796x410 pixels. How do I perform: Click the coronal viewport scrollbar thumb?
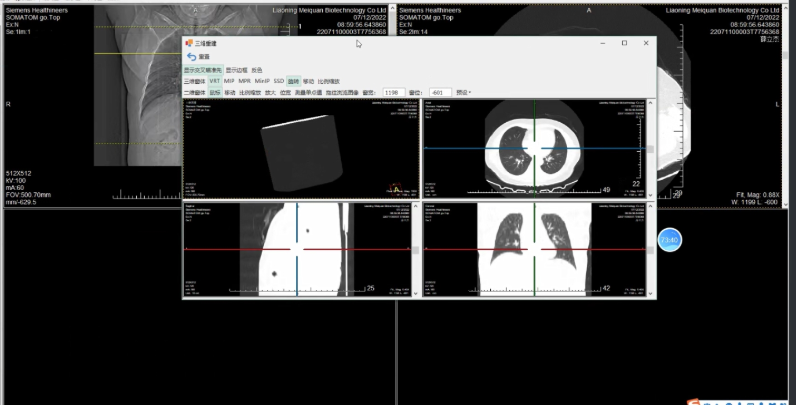[650, 250]
